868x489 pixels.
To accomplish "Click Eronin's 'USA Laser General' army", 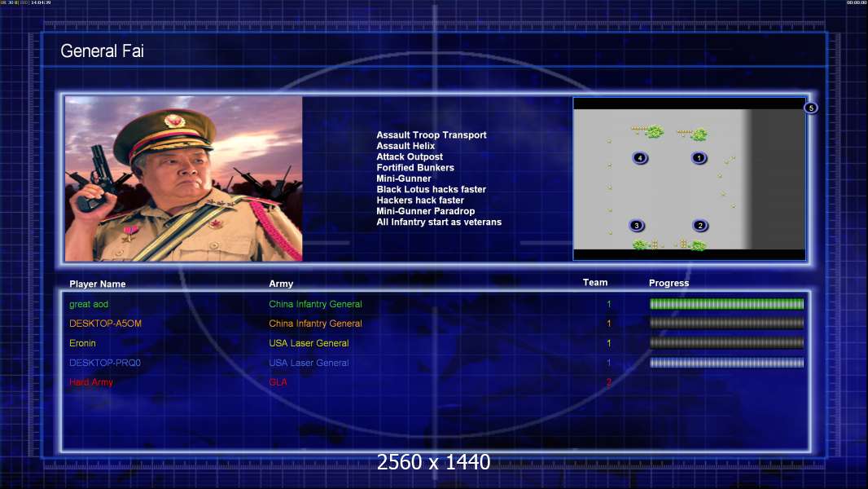I will click(309, 343).
